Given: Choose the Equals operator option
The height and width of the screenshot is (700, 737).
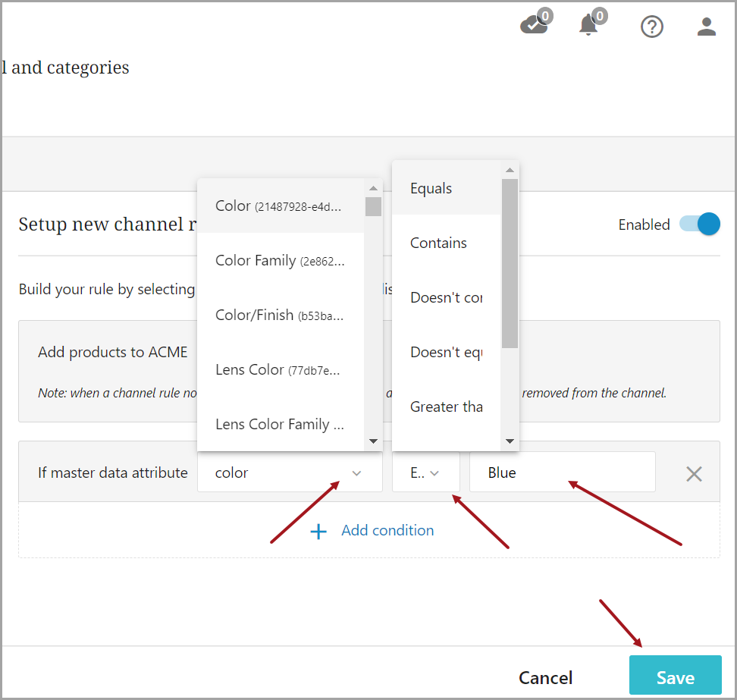Looking at the screenshot, I should tap(432, 189).
